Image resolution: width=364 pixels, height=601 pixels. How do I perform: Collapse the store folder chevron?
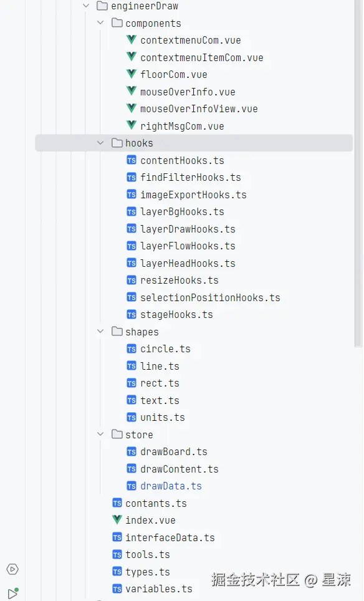(x=100, y=434)
